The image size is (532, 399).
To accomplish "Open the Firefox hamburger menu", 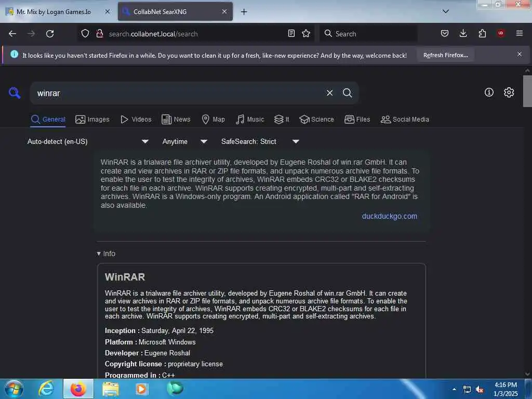I will point(520,33).
